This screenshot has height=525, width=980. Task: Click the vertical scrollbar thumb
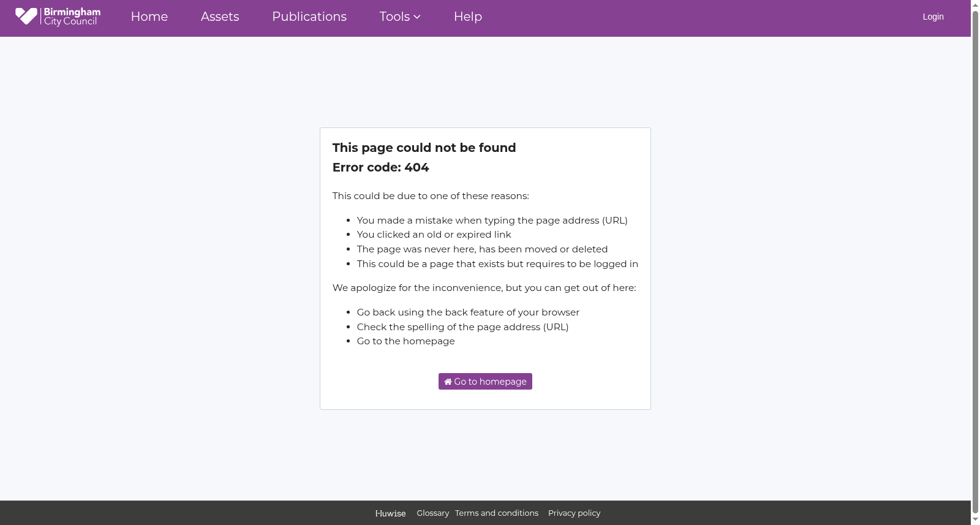tap(975, 262)
